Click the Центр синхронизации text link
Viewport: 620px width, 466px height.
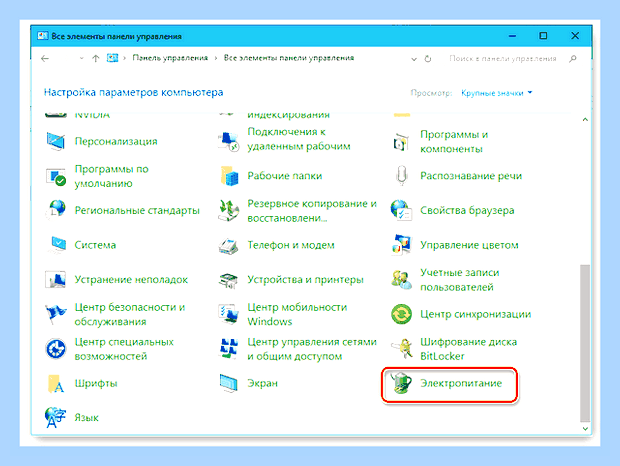click(x=475, y=314)
